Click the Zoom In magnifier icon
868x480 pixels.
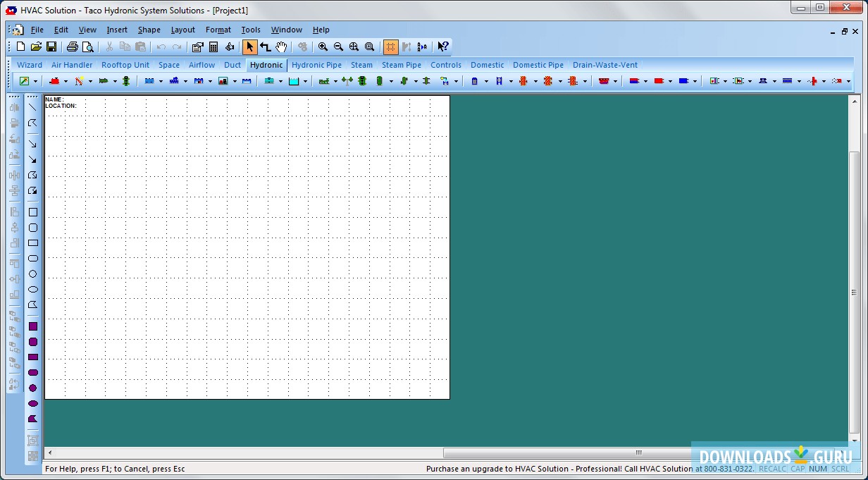323,47
